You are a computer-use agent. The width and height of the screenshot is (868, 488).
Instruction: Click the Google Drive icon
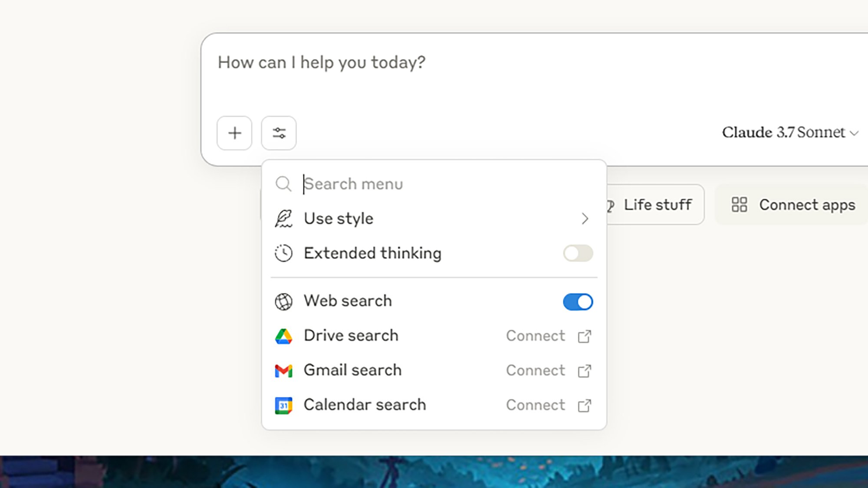pos(283,336)
